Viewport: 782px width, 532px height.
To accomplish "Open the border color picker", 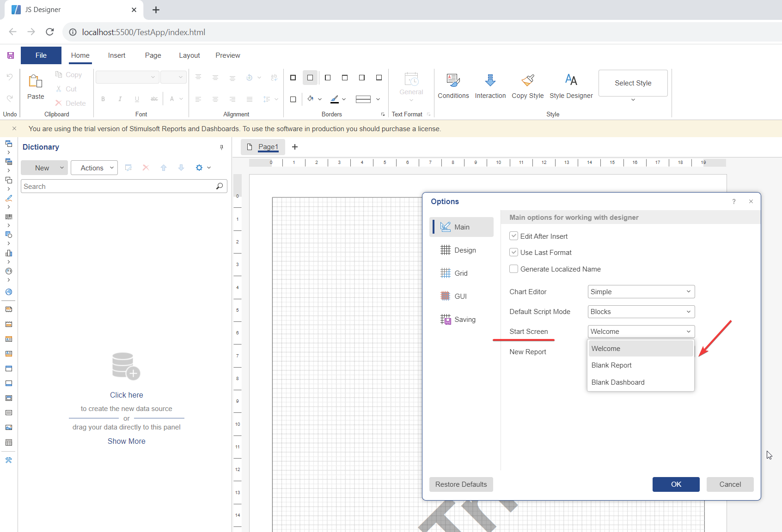I will 338,99.
